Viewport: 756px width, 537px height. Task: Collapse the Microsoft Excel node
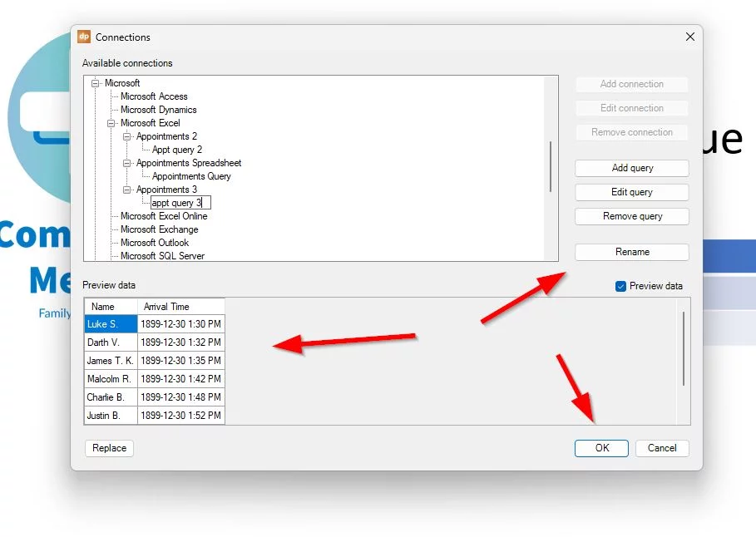111,123
